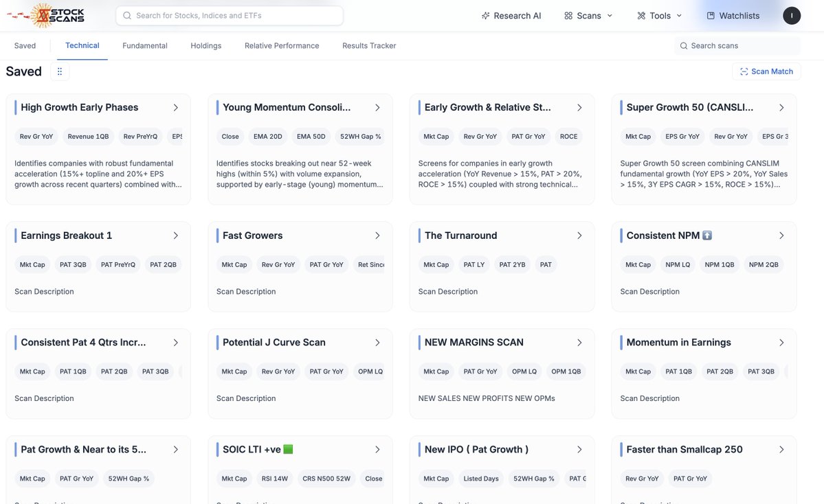Open Earnings Breakout 1 arrow

click(175, 236)
